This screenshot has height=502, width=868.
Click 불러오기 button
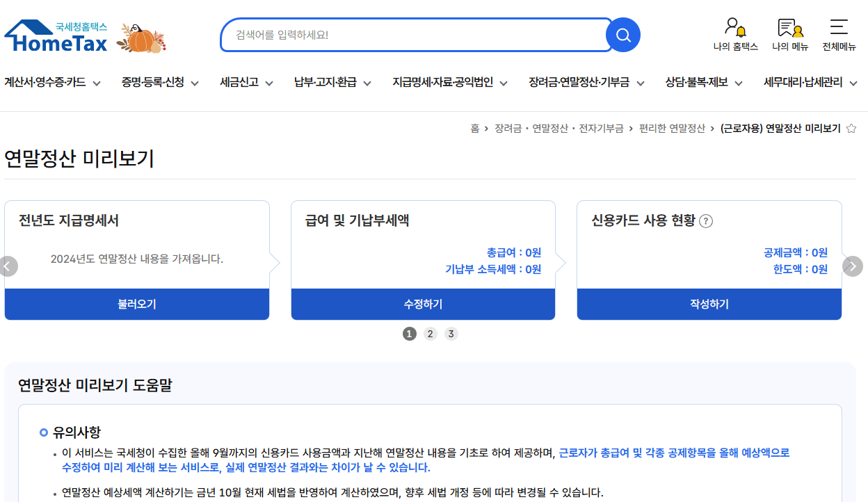[x=137, y=305]
